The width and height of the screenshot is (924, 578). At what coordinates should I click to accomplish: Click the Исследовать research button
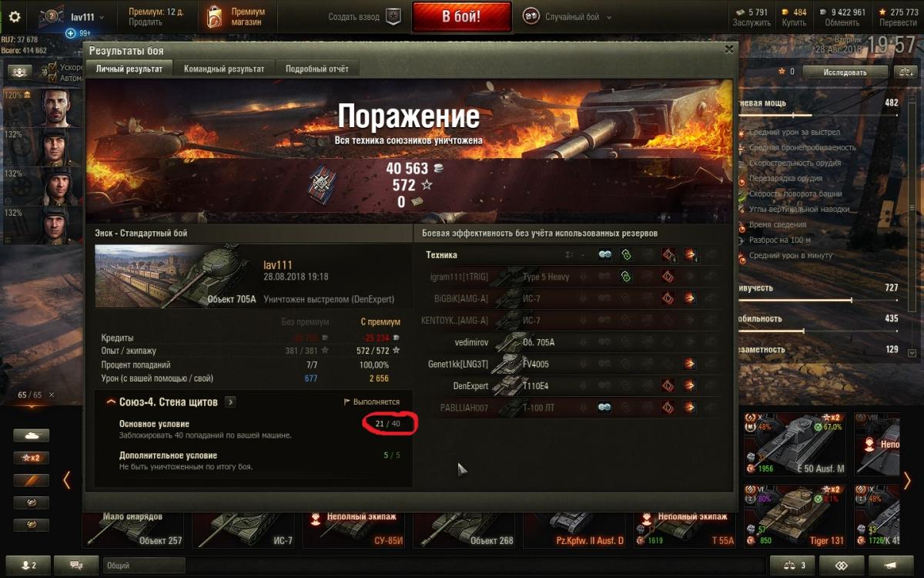(845, 72)
